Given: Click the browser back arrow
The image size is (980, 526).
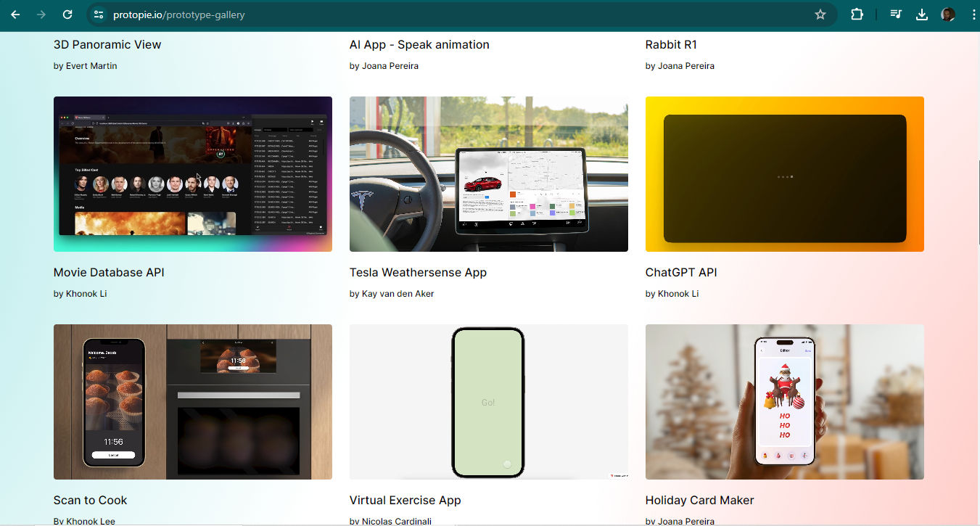Looking at the screenshot, I should point(15,14).
